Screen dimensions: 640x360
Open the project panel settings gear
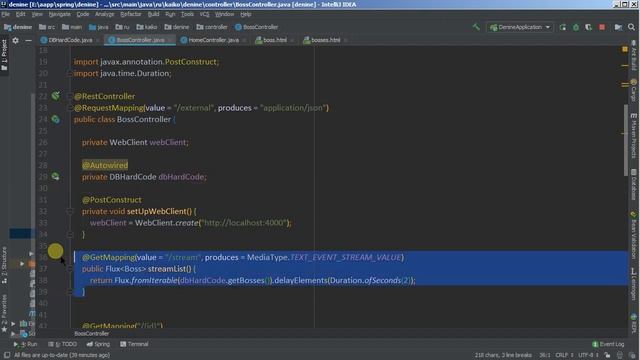(x=16, y=40)
